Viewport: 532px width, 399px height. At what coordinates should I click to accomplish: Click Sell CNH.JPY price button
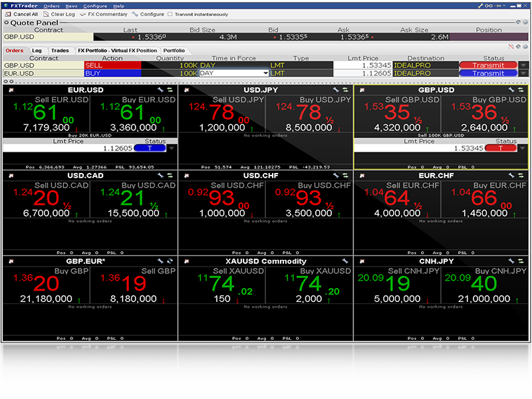tap(397, 285)
